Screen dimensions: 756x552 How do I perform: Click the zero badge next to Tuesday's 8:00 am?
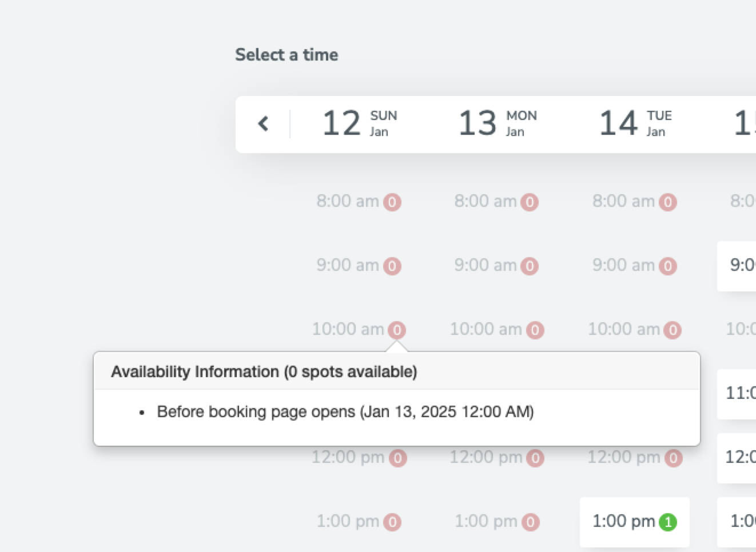[667, 202]
